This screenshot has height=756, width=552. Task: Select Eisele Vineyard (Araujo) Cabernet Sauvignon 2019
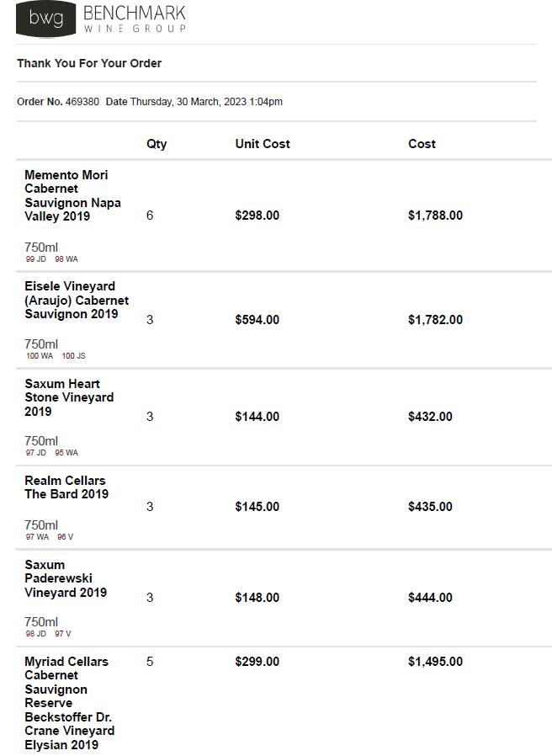[76, 300]
